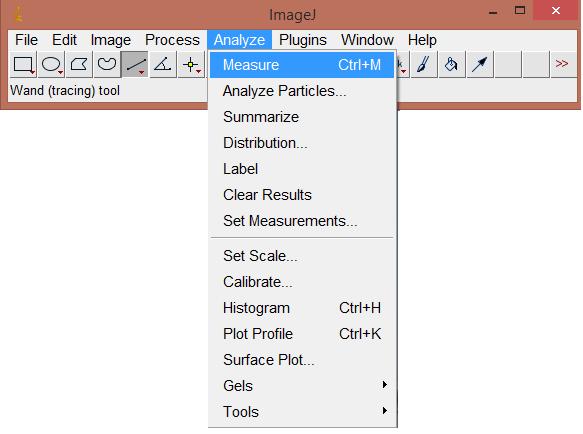Choose Measure from the Analyze menu

pos(302,65)
